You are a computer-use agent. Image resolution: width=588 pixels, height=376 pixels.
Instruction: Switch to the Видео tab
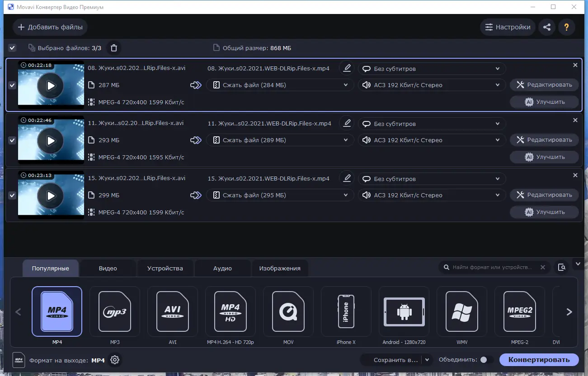click(108, 268)
